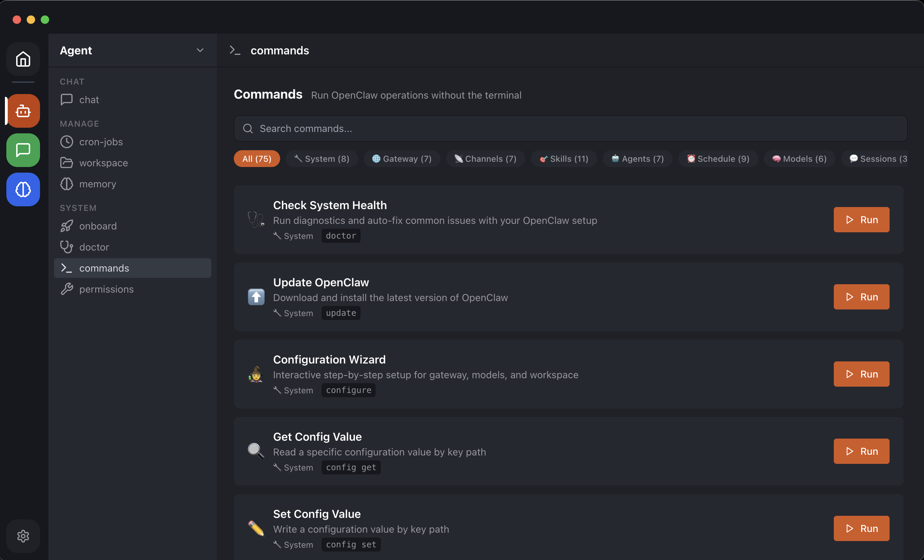Click the rocket icon next to onboard
Image resolution: width=924 pixels, height=560 pixels.
[x=67, y=226]
